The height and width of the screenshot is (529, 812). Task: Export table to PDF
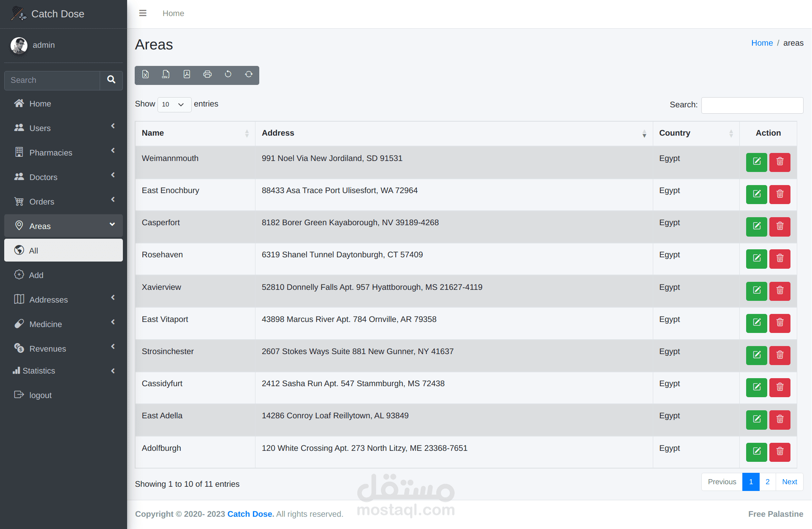coord(187,74)
